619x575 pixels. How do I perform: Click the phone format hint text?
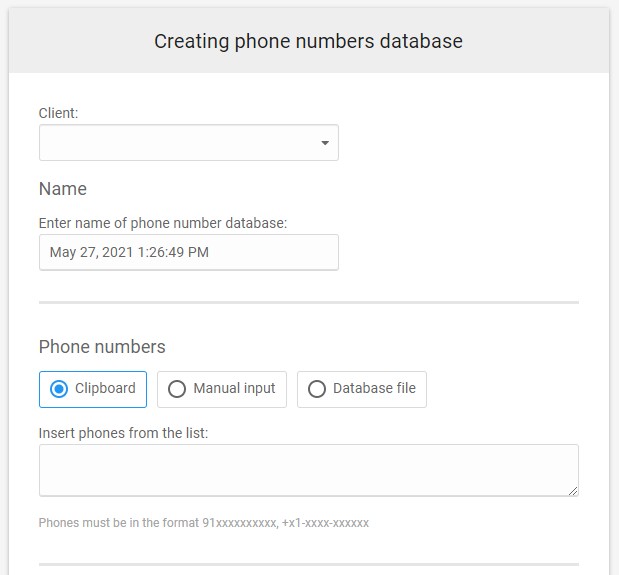tap(204, 523)
